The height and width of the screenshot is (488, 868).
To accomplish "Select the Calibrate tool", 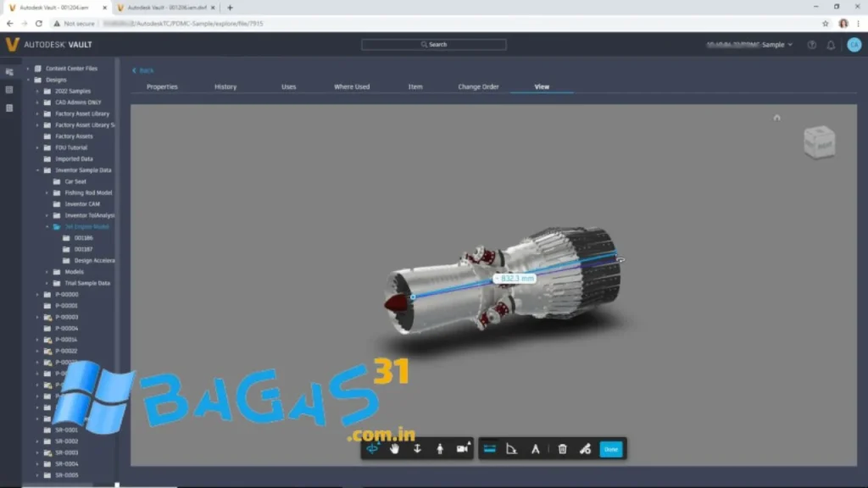I will (x=536, y=449).
